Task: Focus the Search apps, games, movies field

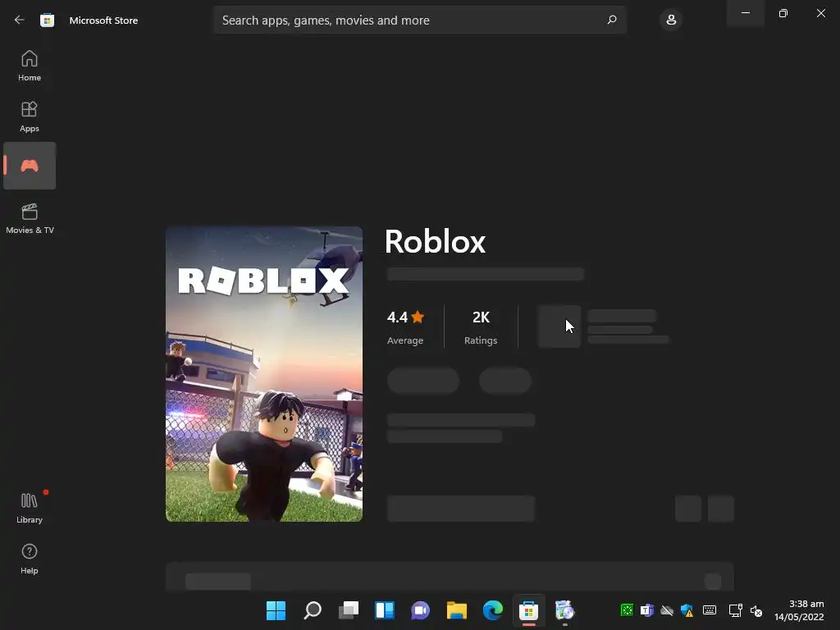Action: pyautogui.click(x=419, y=21)
